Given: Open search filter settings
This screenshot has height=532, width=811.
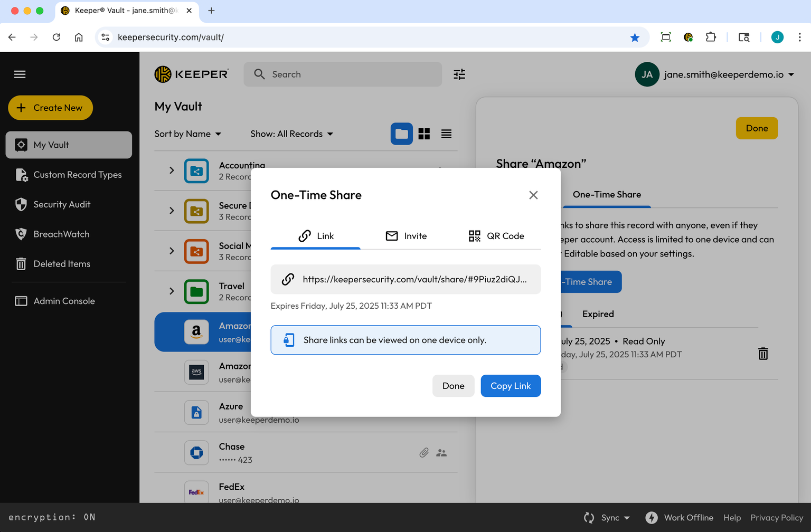Looking at the screenshot, I should point(459,74).
